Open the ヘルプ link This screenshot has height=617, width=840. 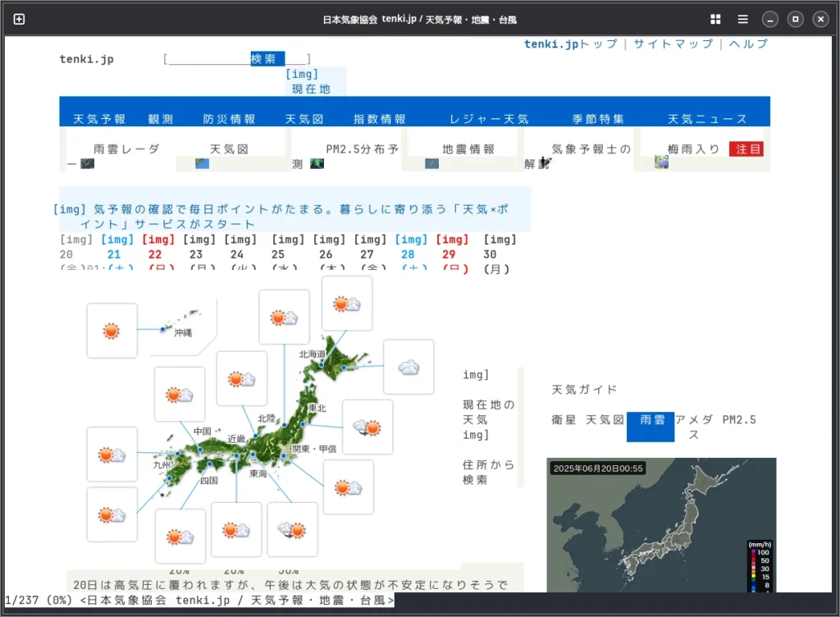click(748, 44)
